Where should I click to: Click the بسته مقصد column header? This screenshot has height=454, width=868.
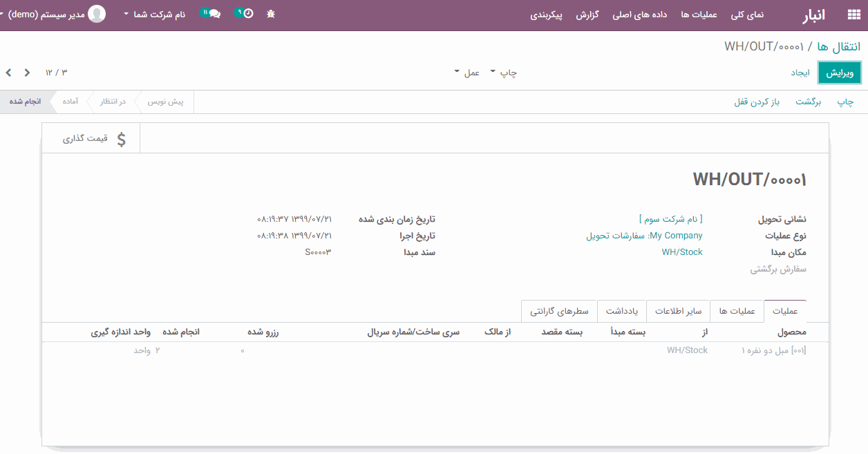562,332
